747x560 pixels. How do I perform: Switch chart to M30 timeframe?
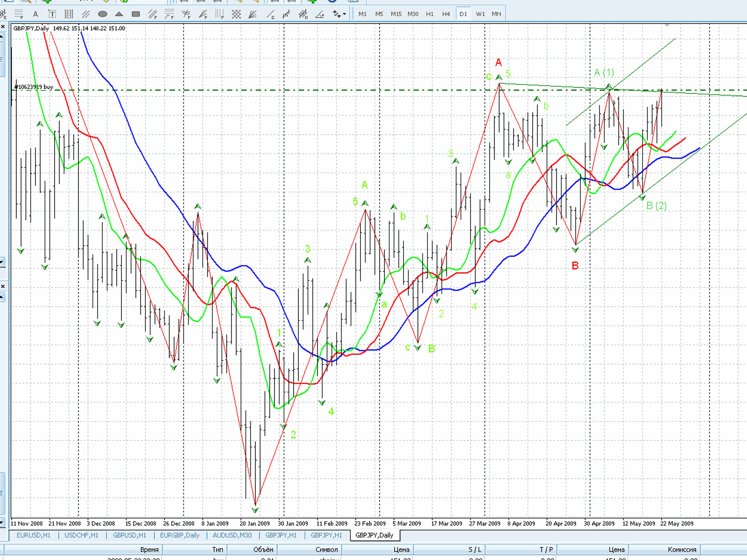click(413, 14)
